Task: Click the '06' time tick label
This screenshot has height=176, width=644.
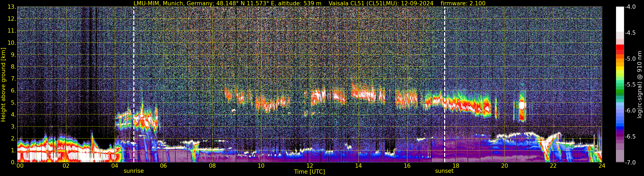Action: pyautogui.click(x=163, y=166)
